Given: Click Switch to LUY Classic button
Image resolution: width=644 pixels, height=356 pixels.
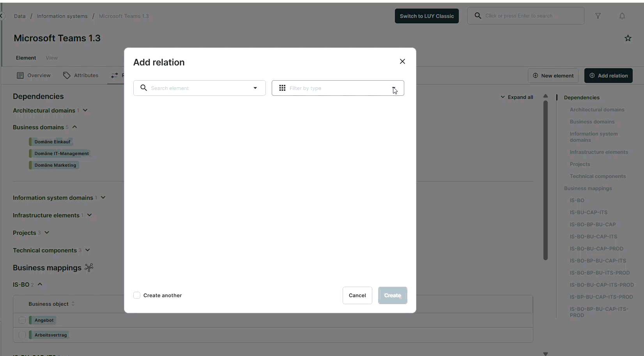Looking at the screenshot, I should pos(426,16).
